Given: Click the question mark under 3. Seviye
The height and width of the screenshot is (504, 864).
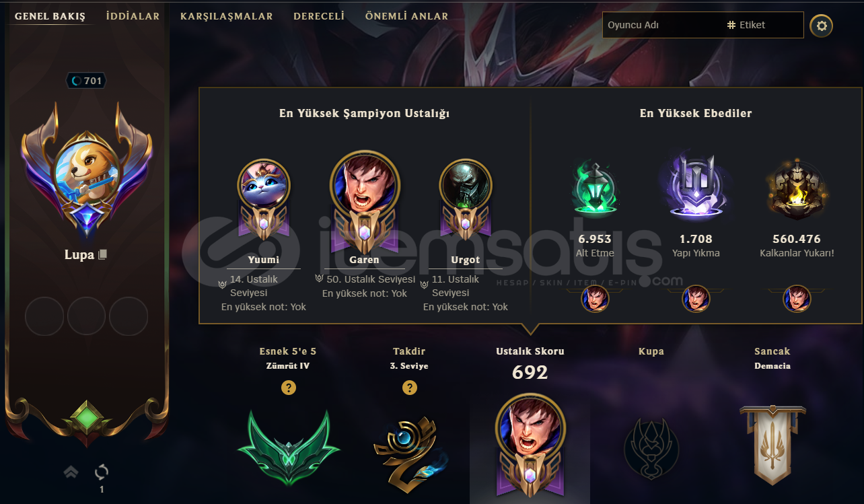Looking at the screenshot, I should point(410,388).
